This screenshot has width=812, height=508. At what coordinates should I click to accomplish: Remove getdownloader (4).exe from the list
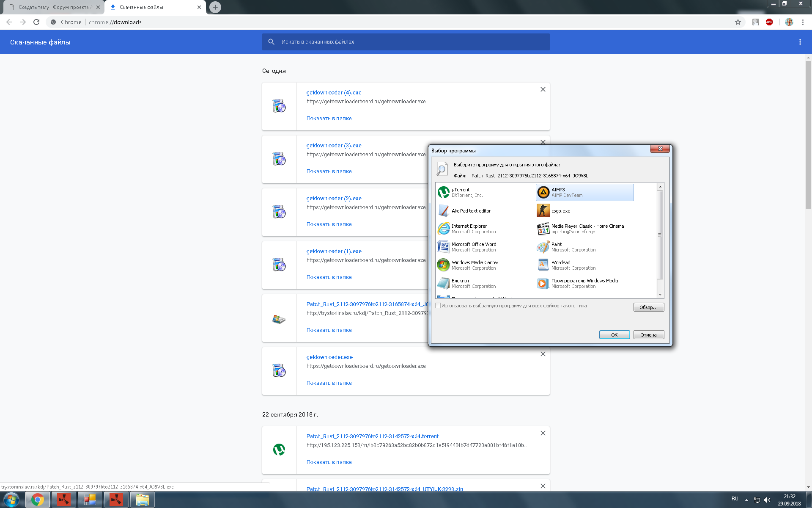coord(543,89)
